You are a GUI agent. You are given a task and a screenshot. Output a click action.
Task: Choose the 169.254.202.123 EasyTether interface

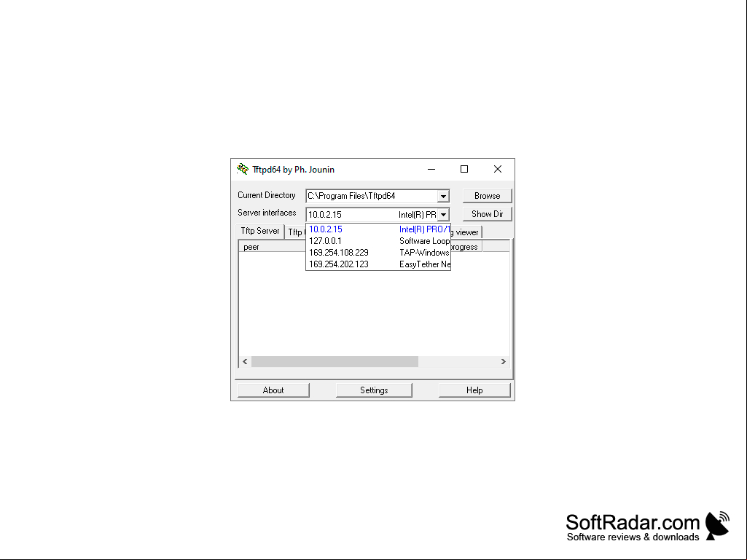click(378, 264)
